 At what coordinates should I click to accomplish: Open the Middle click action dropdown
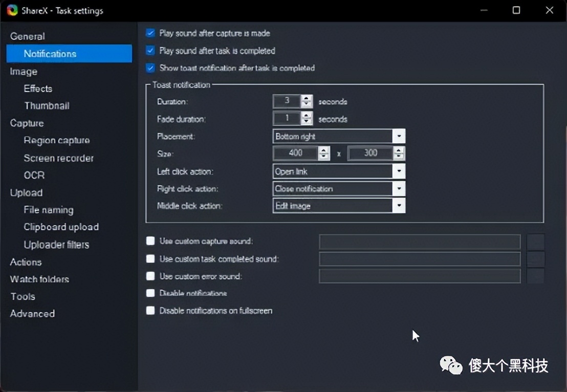click(x=399, y=206)
